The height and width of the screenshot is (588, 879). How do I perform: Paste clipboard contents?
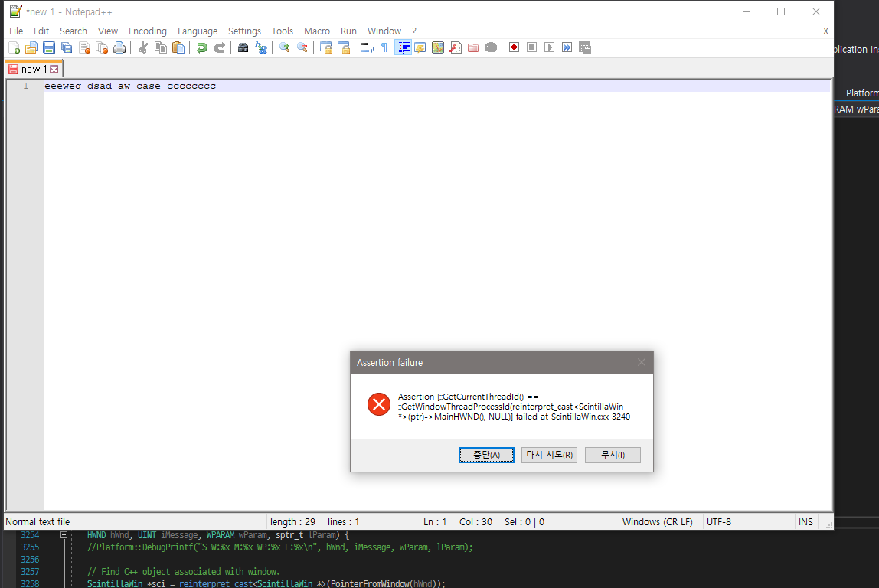pos(178,47)
